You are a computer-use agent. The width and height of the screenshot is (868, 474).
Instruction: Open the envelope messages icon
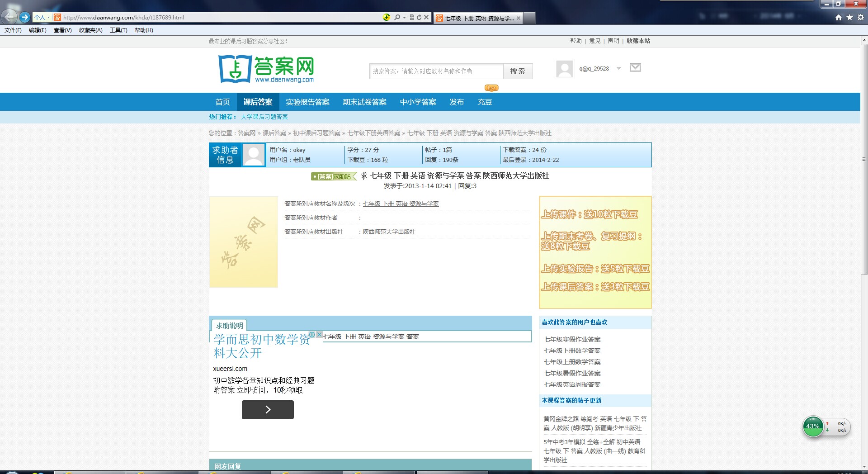click(635, 68)
